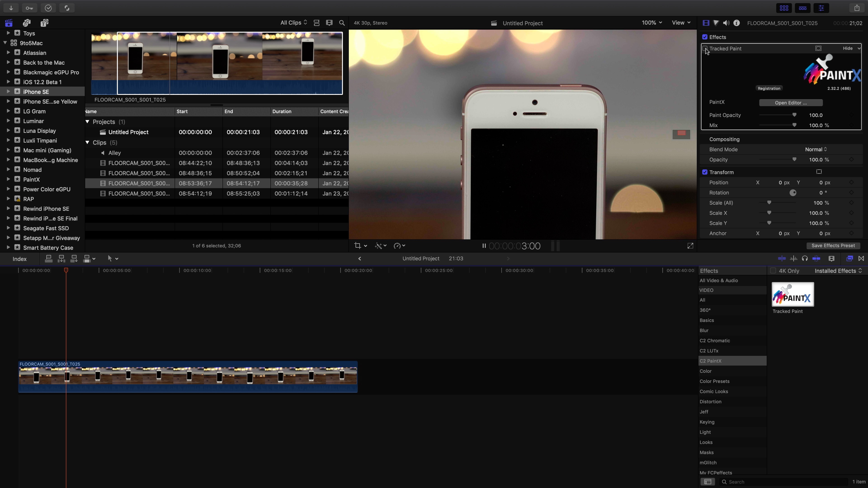Click the browser search magnifier icon
Viewport: 868px width, 488px height.
(342, 23)
